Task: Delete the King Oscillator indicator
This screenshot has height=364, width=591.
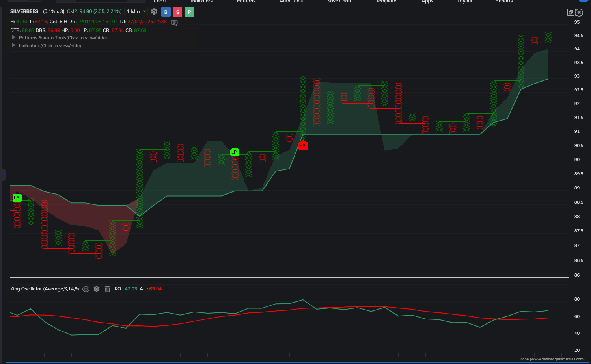Action: coord(107,289)
